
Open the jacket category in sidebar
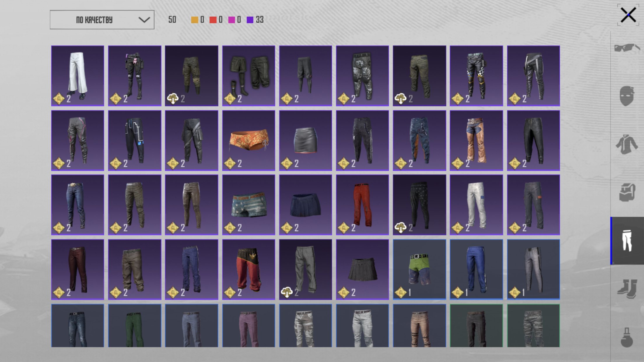[627, 144]
